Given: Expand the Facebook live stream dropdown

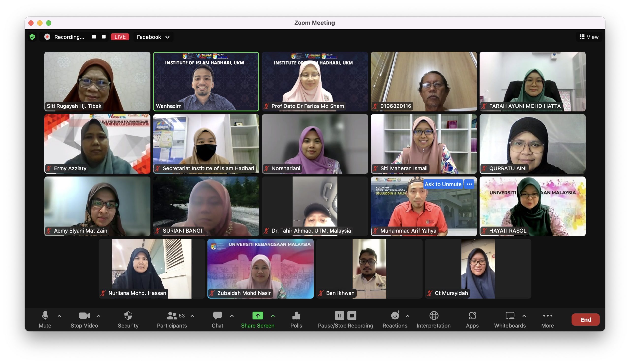Looking at the screenshot, I should coord(153,37).
